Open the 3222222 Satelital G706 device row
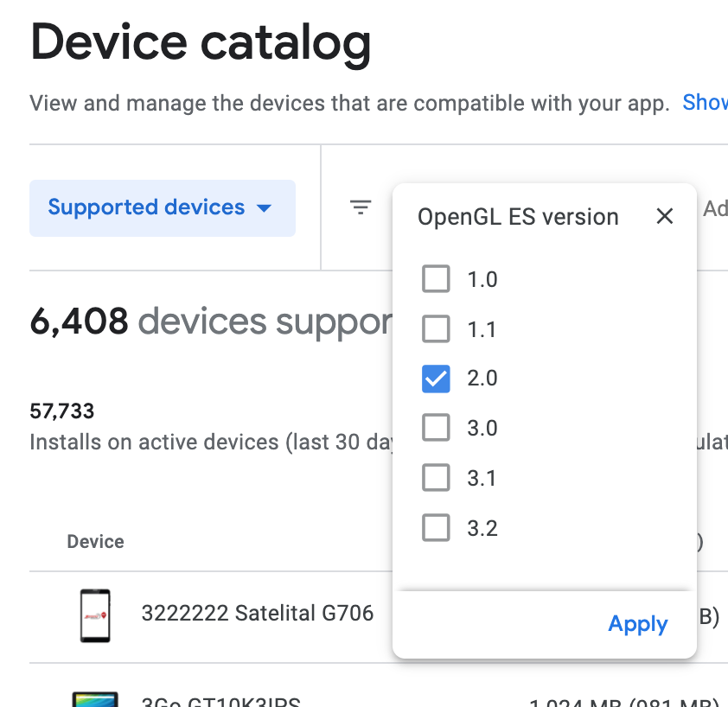 pyautogui.click(x=257, y=614)
